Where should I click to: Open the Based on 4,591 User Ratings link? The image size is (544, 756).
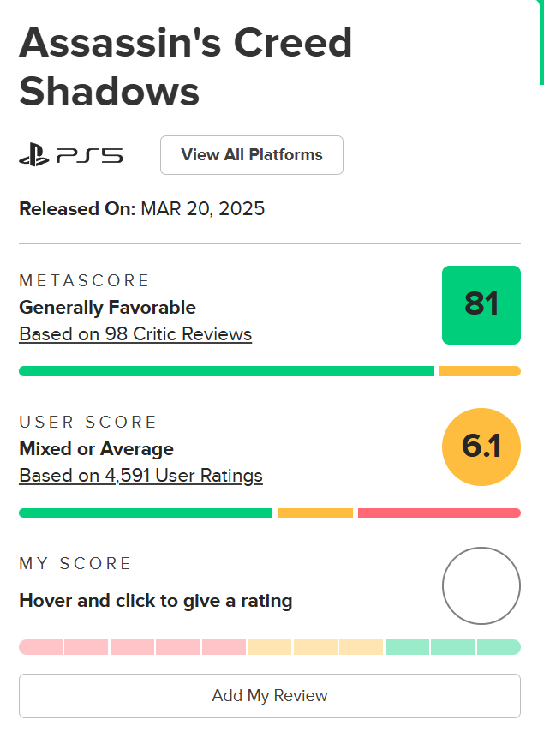pyautogui.click(x=140, y=475)
